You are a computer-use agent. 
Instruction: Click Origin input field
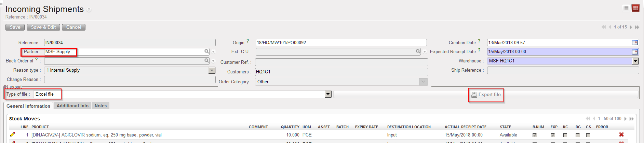tap(341, 43)
